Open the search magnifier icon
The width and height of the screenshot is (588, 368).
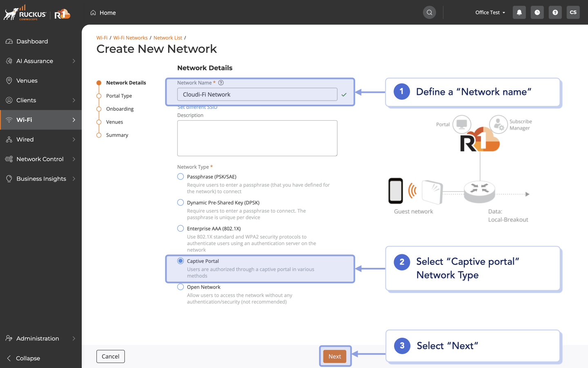coord(429,12)
